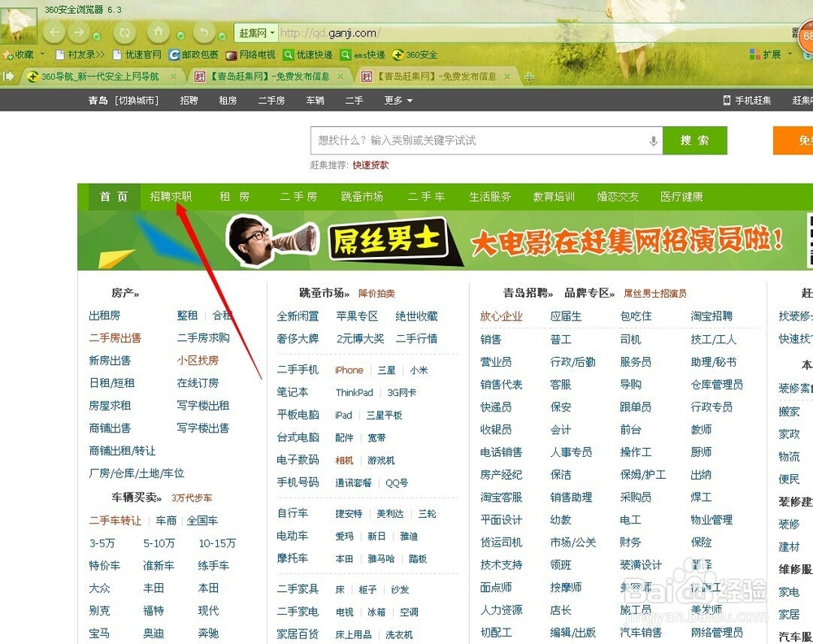The width and height of the screenshot is (813, 644).
Task: Open 招聘求职 in the green navigation bar
Action: click(x=171, y=197)
